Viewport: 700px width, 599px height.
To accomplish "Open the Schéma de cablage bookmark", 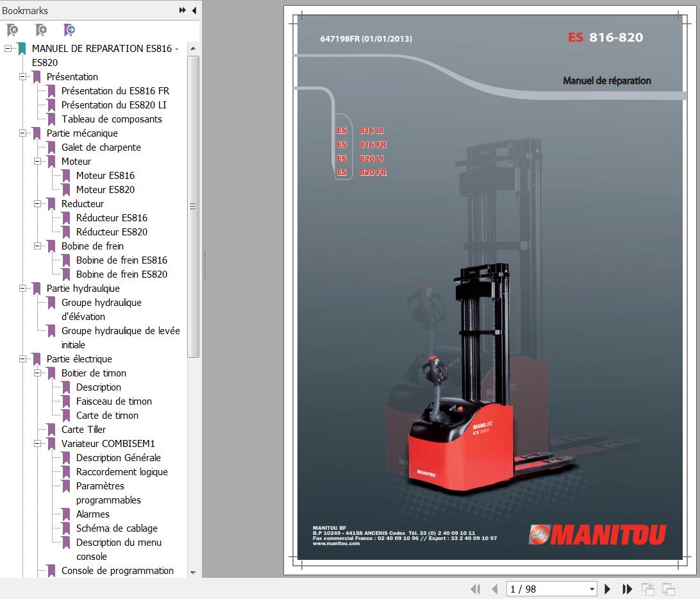I will [117, 528].
